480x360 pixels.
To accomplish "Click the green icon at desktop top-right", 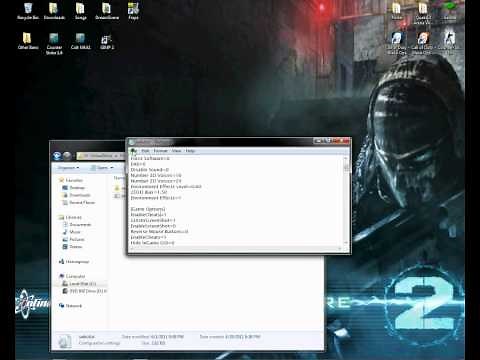I will [449, 7].
